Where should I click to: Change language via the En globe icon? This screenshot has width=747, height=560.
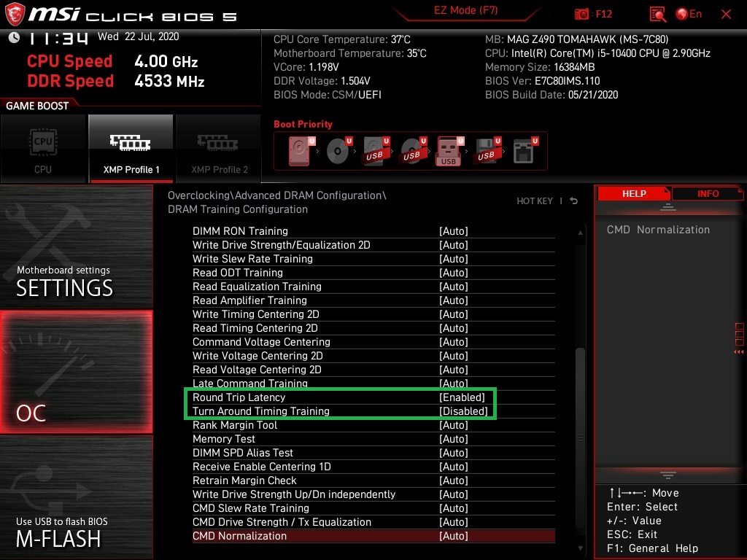689,15
